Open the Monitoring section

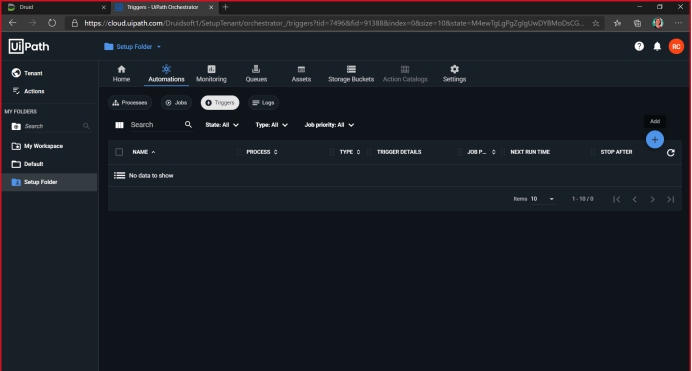211,74
